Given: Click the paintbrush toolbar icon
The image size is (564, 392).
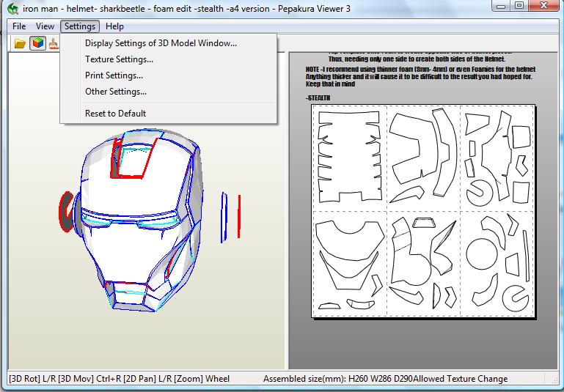Looking at the screenshot, I should pyautogui.click(x=54, y=44).
